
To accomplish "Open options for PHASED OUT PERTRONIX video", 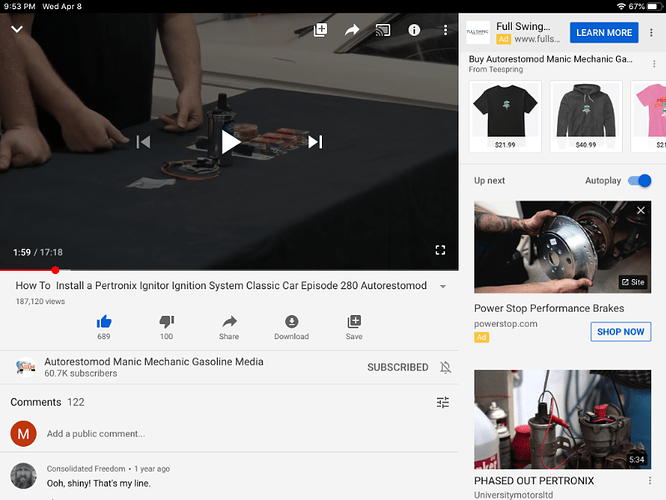I will coord(650,480).
